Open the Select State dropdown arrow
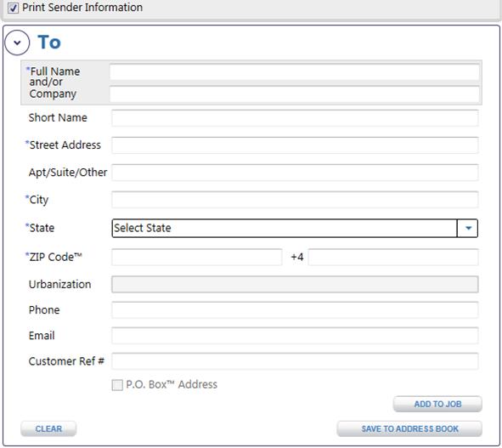The image size is (502, 448). pos(468,228)
